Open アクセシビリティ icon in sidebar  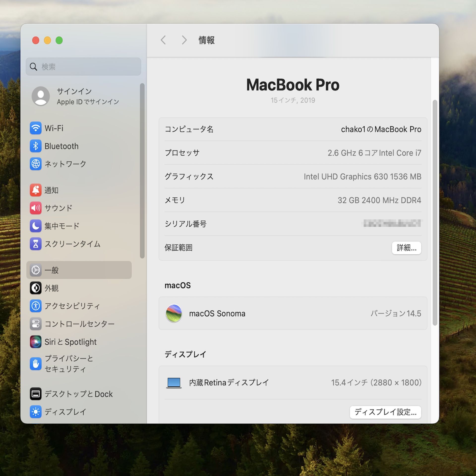(35, 306)
